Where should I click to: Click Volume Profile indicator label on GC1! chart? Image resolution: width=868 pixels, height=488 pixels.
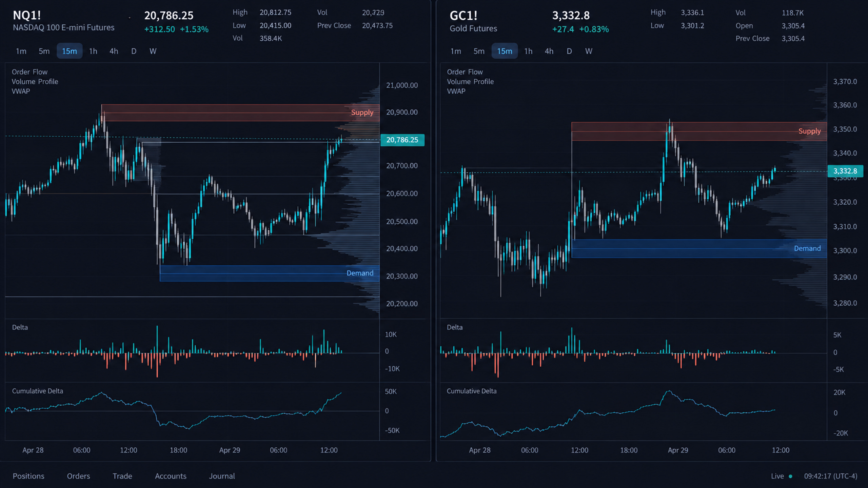[x=470, y=82]
